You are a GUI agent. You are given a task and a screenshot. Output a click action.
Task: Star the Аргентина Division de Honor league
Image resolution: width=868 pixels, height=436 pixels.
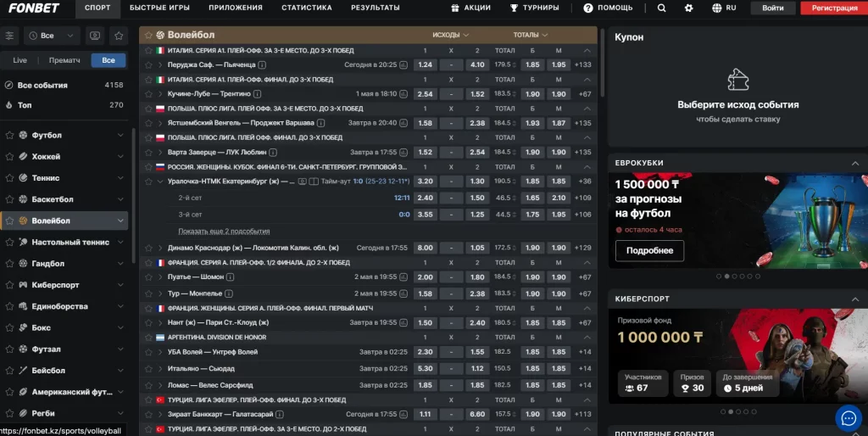click(x=148, y=338)
